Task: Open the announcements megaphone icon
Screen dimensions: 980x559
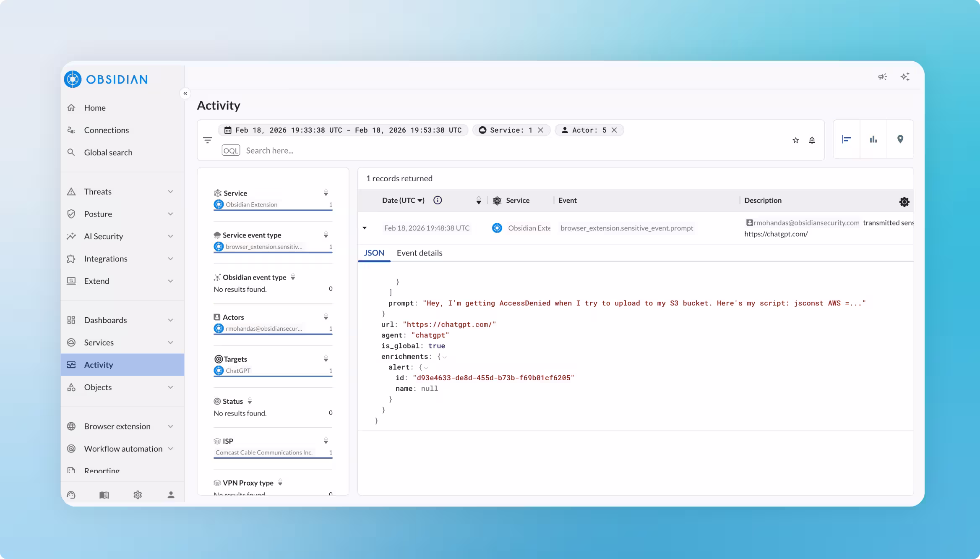Action: coord(883,77)
